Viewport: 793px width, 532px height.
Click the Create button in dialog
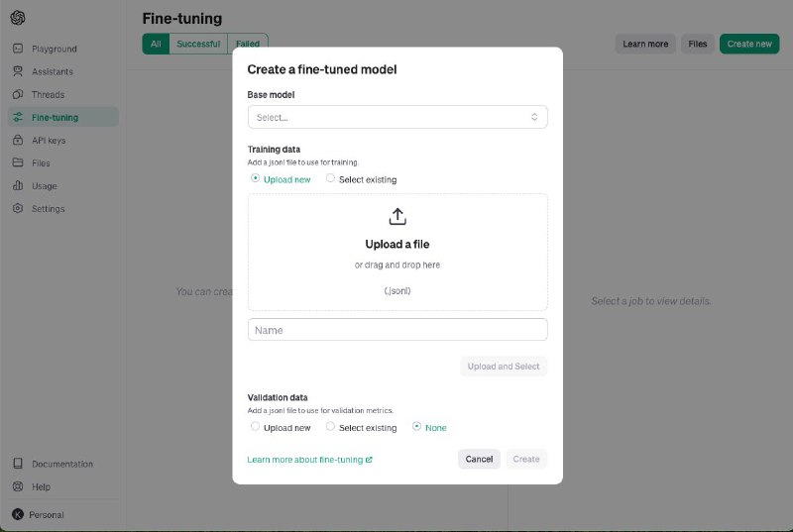coord(526,459)
